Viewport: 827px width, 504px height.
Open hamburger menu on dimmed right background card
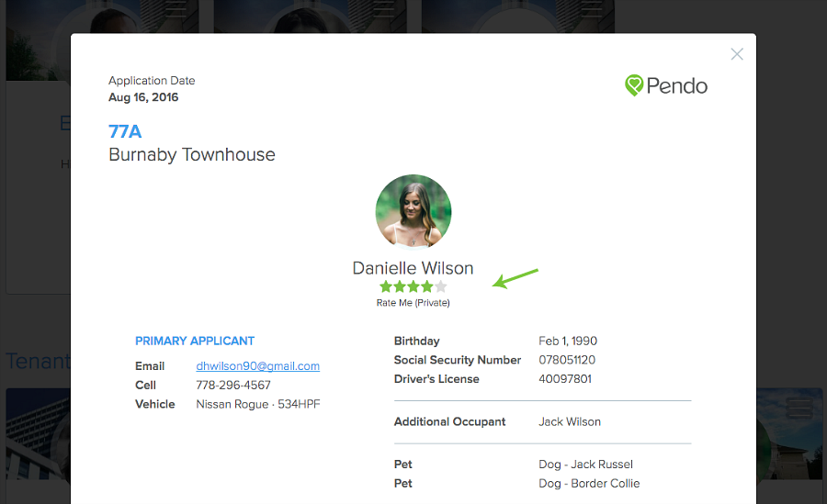(799, 408)
